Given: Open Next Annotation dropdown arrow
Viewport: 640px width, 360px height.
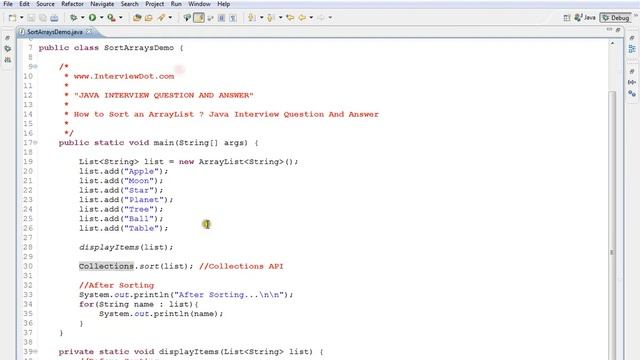Looking at the screenshot, I should 261,18.
